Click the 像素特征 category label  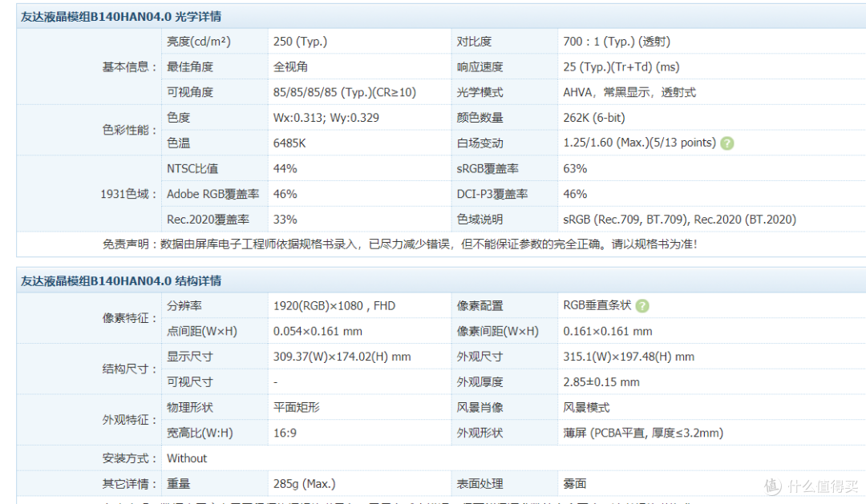pos(129,319)
